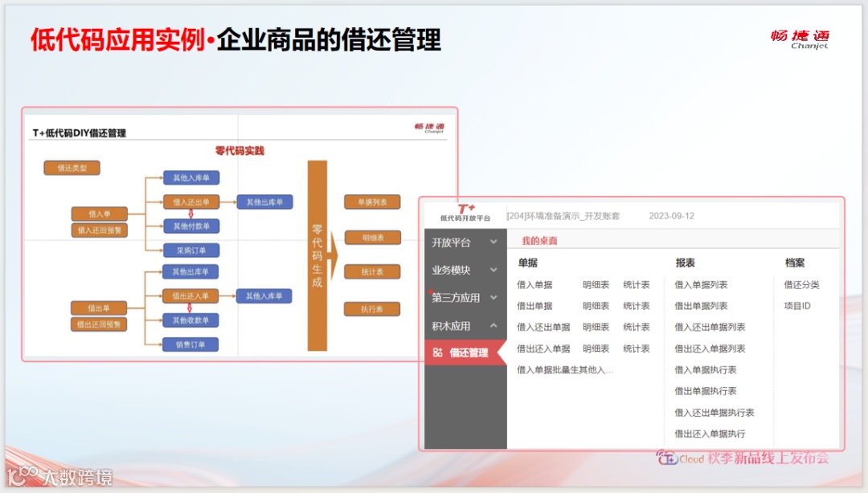Image resolution: width=868 pixels, height=493 pixels.
Task: Click the 借入还出单 box in the diagram
Action: tap(191, 202)
